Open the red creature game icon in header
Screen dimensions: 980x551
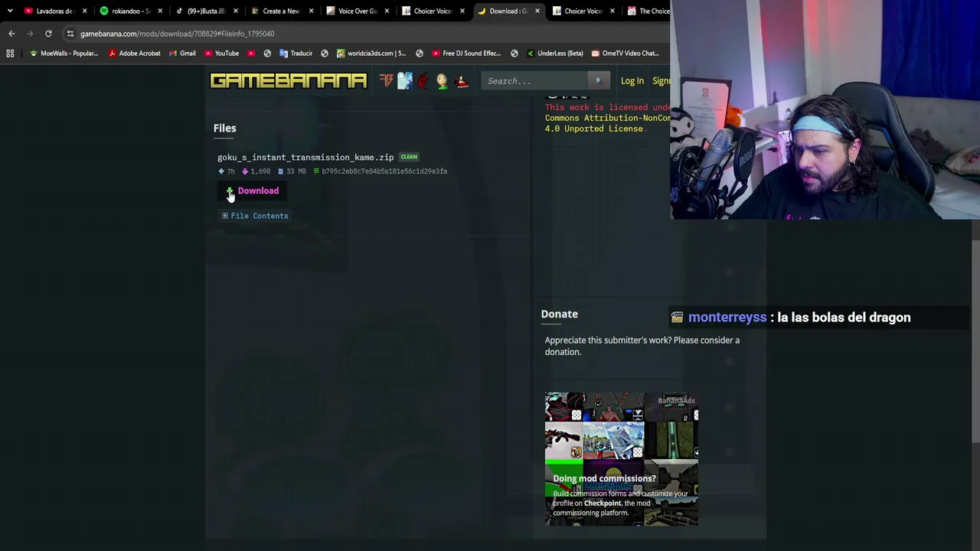click(x=423, y=80)
